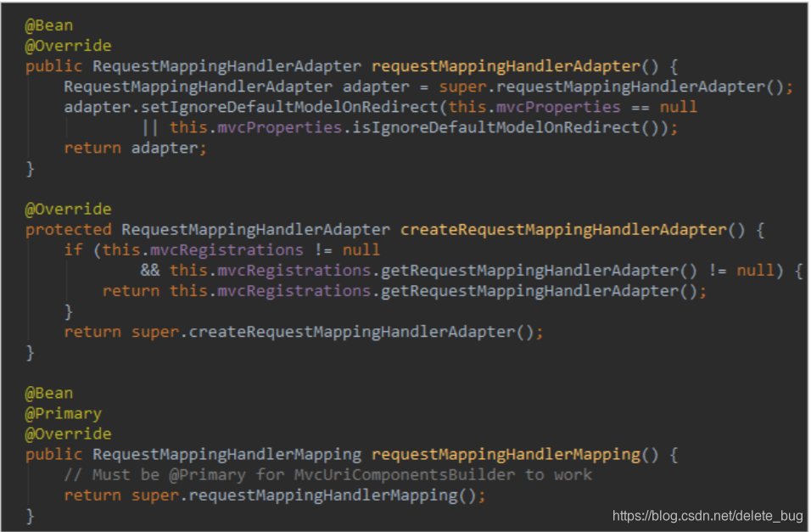
Task: Place cursor on setIgnoreDefaultModelOnRedirect method call
Action: click(x=289, y=107)
